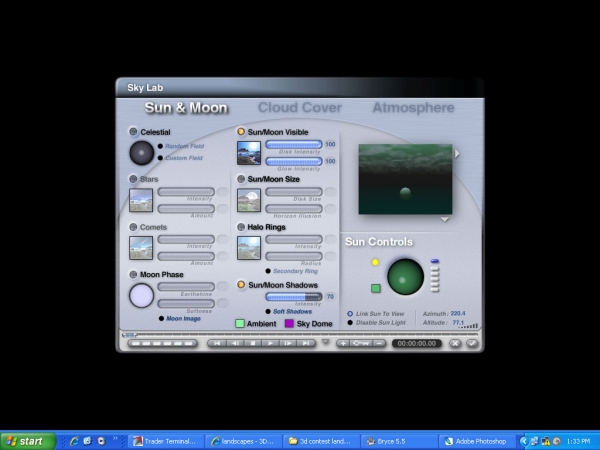This screenshot has height=450, width=600.
Task: Open the Trader Terminal taskbar window
Action: pos(166,442)
